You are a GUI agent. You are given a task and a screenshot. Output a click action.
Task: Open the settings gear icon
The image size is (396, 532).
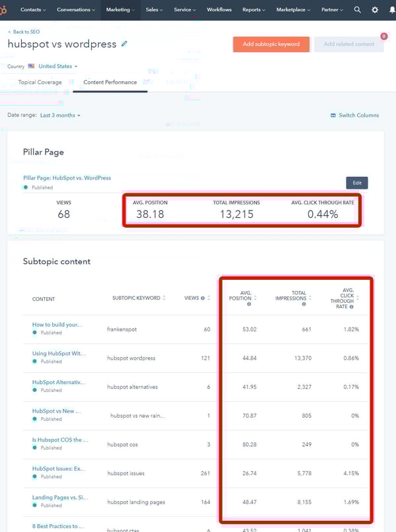375,10
